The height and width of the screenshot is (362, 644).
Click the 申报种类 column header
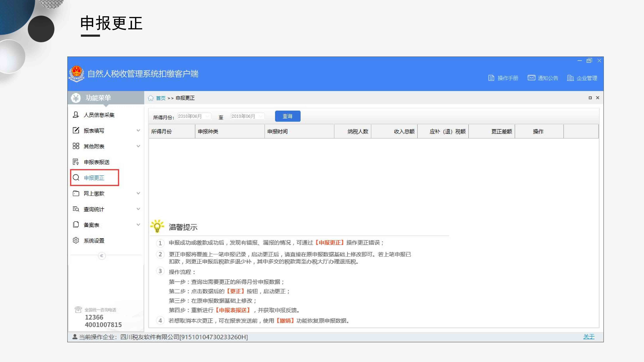click(230, 131)
